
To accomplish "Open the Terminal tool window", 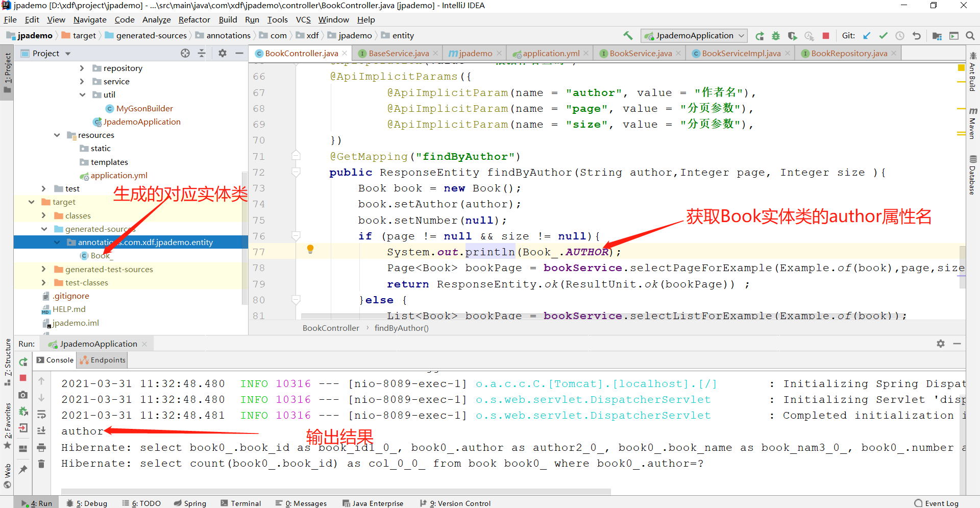I will click(x=240, y=503).
